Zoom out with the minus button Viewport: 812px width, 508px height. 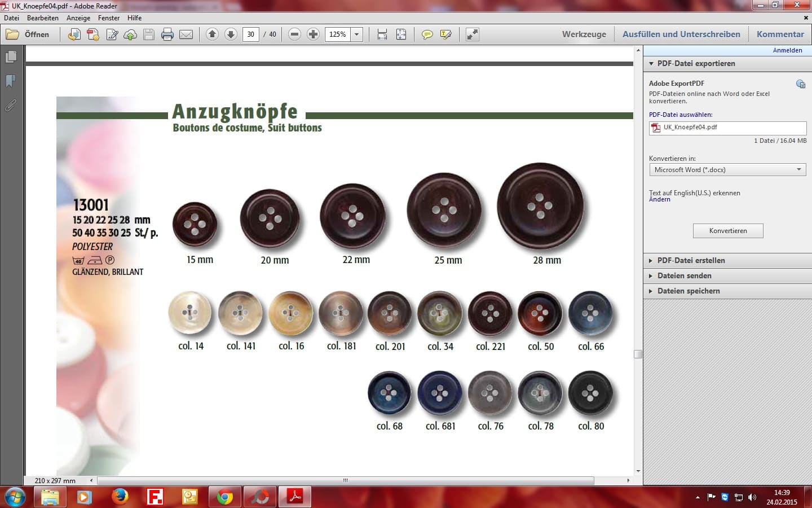tap(294, 34)
